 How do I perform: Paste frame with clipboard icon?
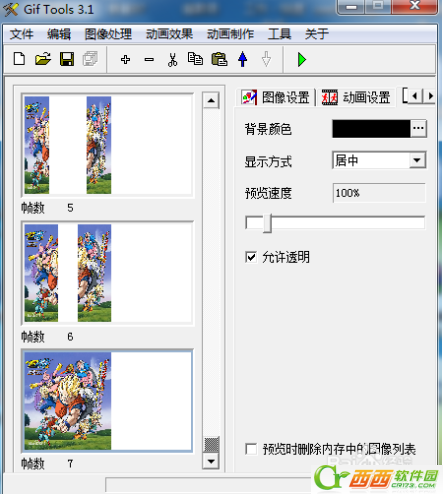pyautogui.click(x=219, y=59)
